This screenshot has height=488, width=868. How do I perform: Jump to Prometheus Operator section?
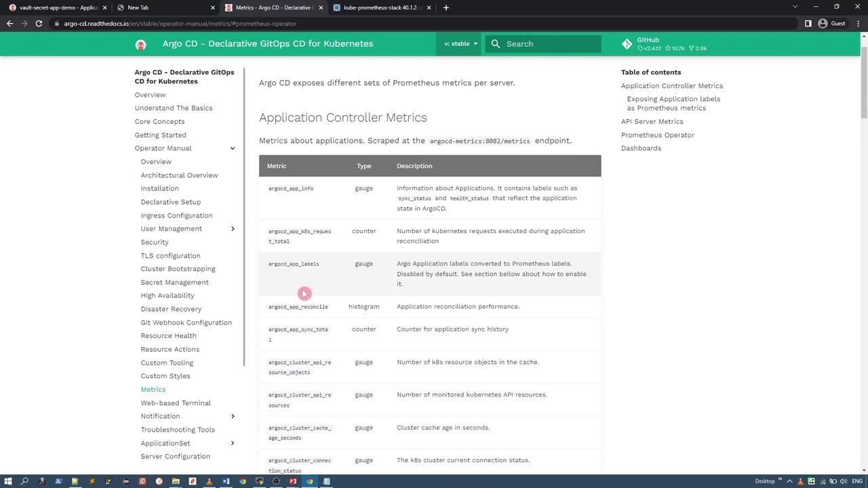pyautogui.click(x=657, y=135)
